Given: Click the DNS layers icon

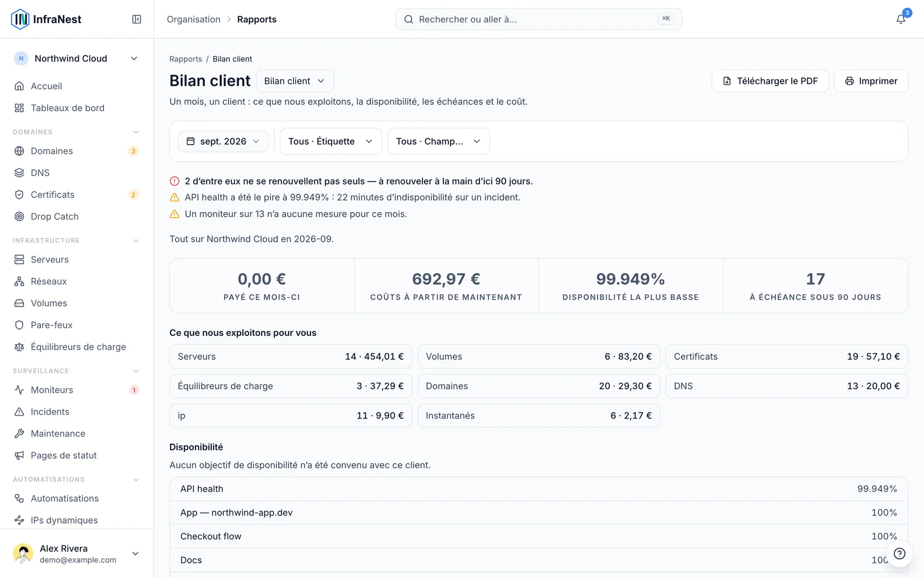Looking at the screenshot, I should point(19,173).
